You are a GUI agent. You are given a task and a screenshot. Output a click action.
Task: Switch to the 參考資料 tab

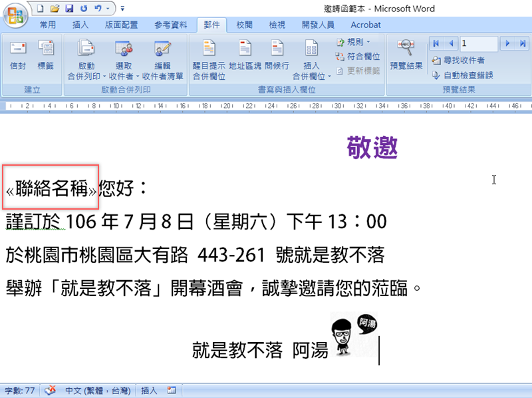[x=171, y=25]
